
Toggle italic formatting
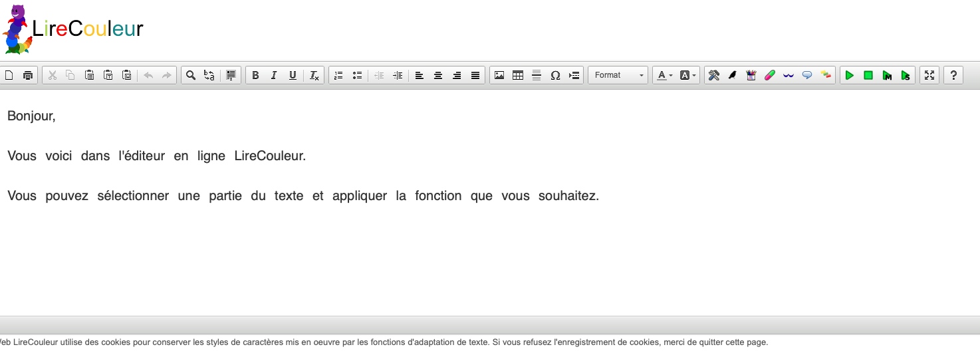click(274, 76)
